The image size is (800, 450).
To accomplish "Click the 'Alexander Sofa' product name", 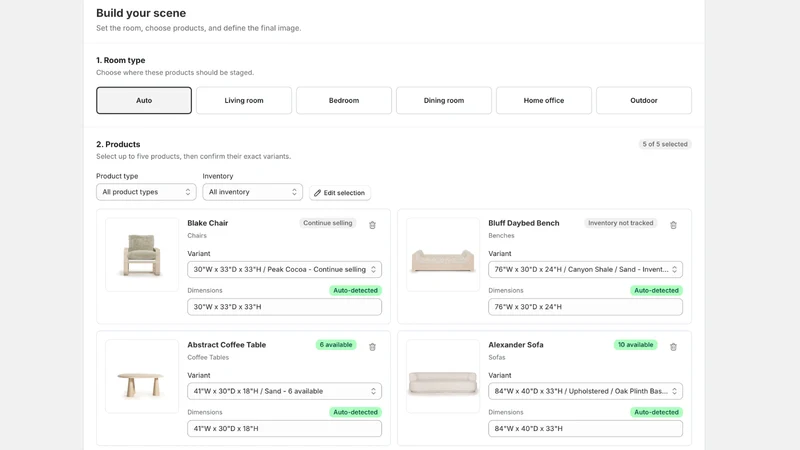I will coord(516,345).
